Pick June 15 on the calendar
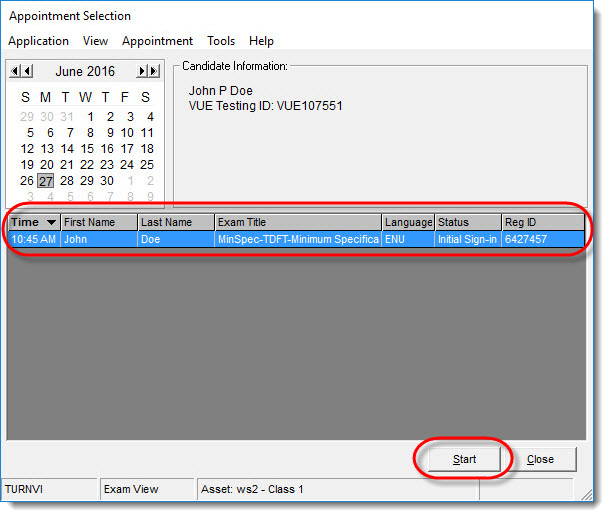Image resolution: width=609 pixels, height=517 pixels. (87, 149)
